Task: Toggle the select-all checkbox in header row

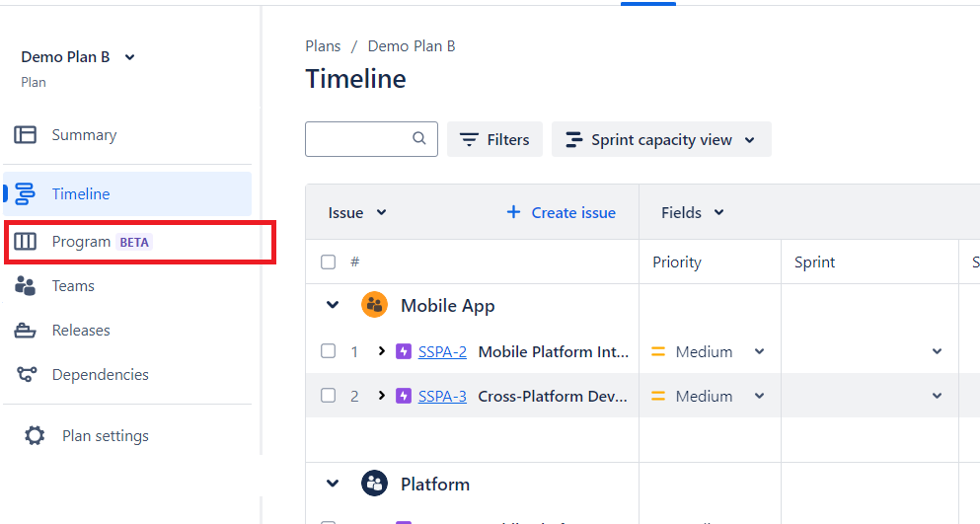Action: [x=329, y=262]
